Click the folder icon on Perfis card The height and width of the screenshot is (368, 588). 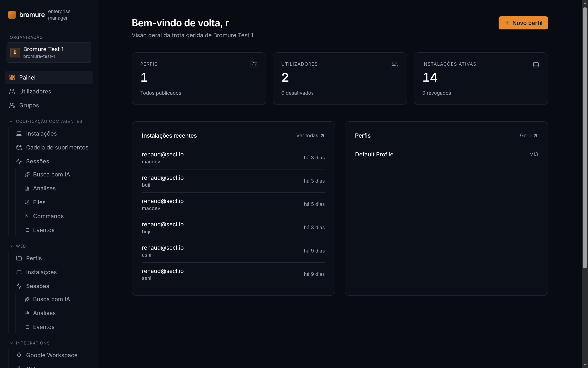click(x=254, y=64)
